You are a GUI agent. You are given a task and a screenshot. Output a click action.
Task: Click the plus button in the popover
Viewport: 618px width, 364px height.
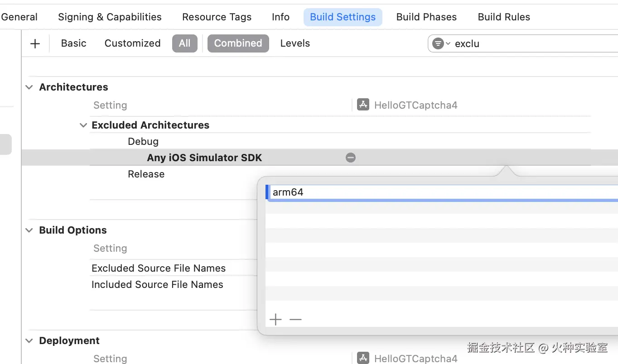point(275,320)
